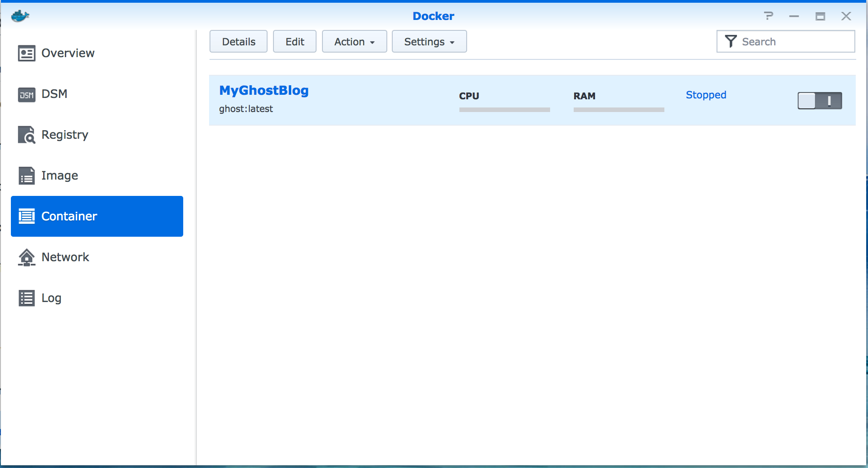Close the Docker window

pyautogui.click(x=846, y=16)
